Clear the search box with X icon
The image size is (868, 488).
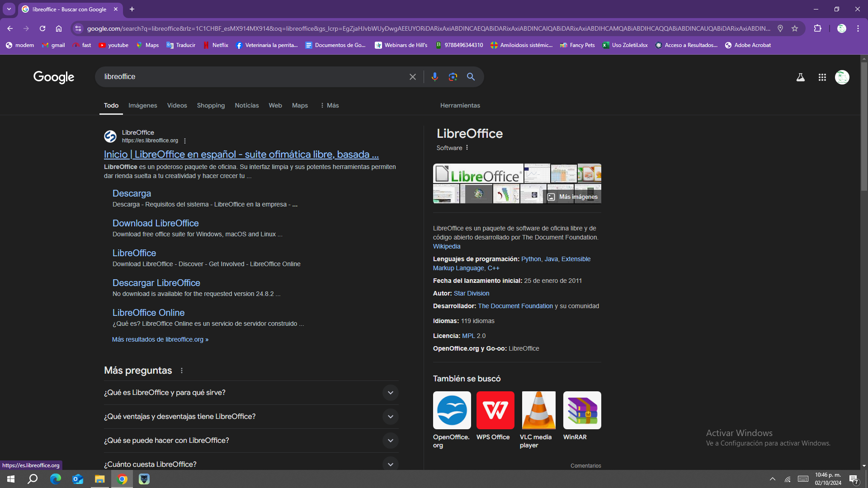coord(412,77)
